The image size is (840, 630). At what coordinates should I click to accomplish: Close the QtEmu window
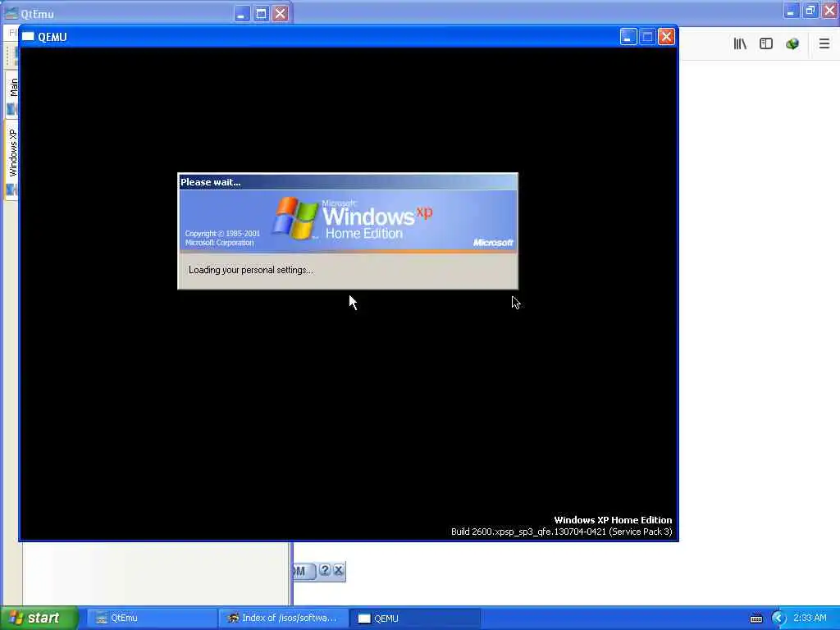[x=281, y=13]
